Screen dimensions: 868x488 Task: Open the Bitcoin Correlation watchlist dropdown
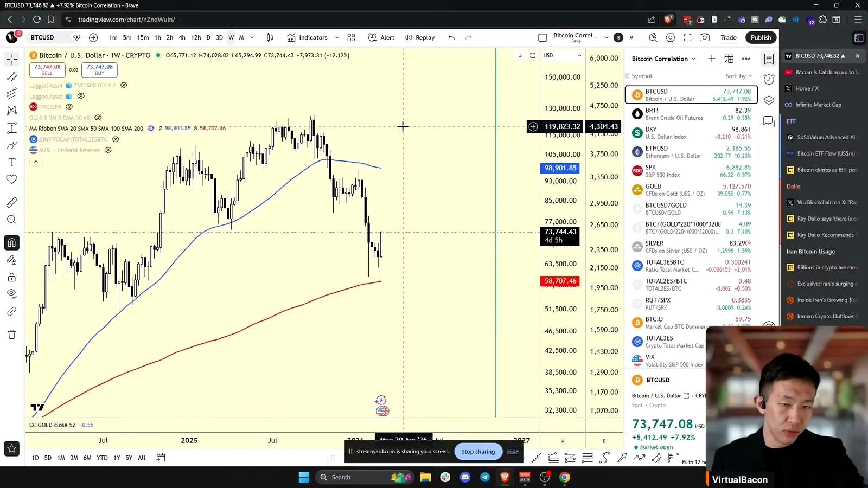click(663, 59)
